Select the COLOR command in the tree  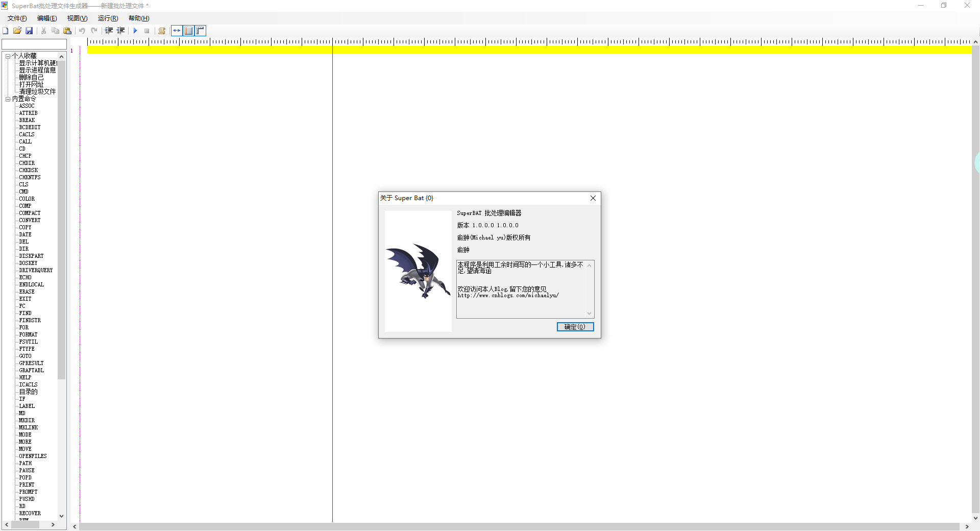(27, 199)
